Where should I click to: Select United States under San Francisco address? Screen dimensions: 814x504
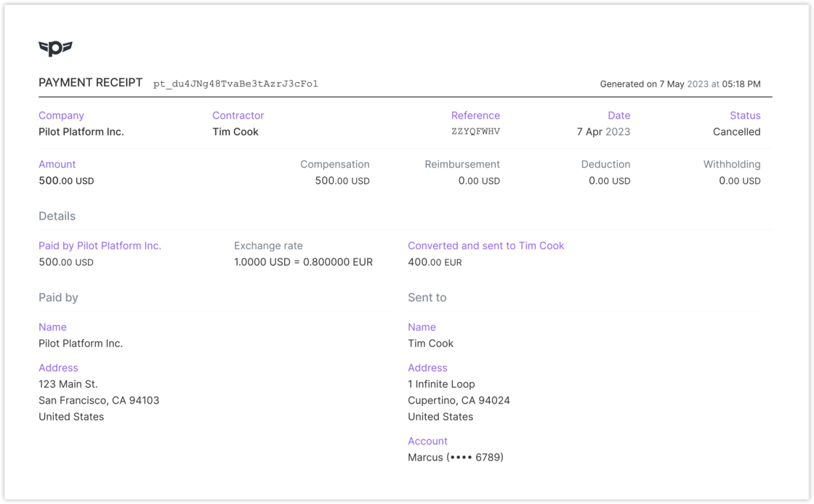(x=71, y=417)
